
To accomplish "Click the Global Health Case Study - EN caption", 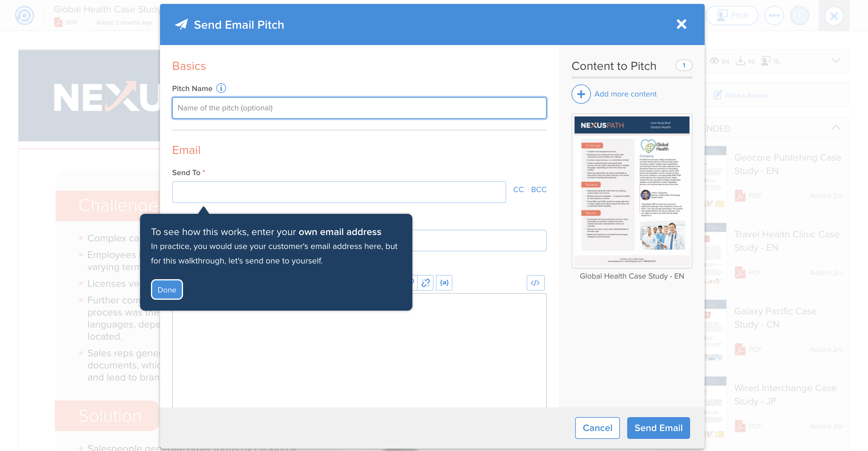I will pyautogui.click(x=631, y=276).
